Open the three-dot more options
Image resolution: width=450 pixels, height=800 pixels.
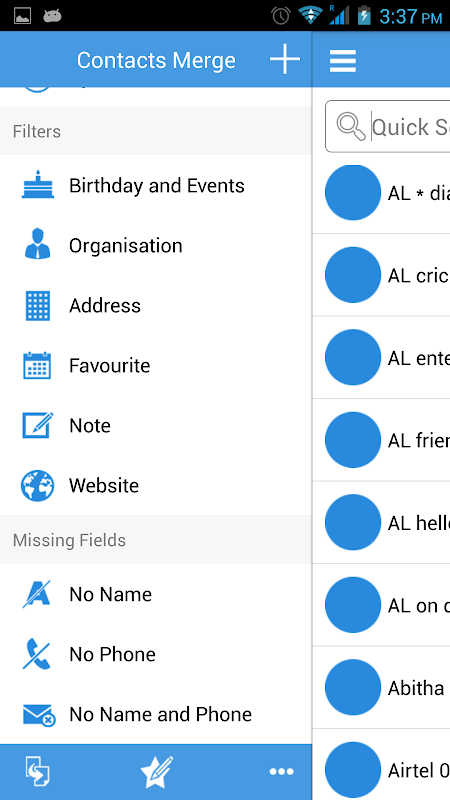click(x=281, y=771)
